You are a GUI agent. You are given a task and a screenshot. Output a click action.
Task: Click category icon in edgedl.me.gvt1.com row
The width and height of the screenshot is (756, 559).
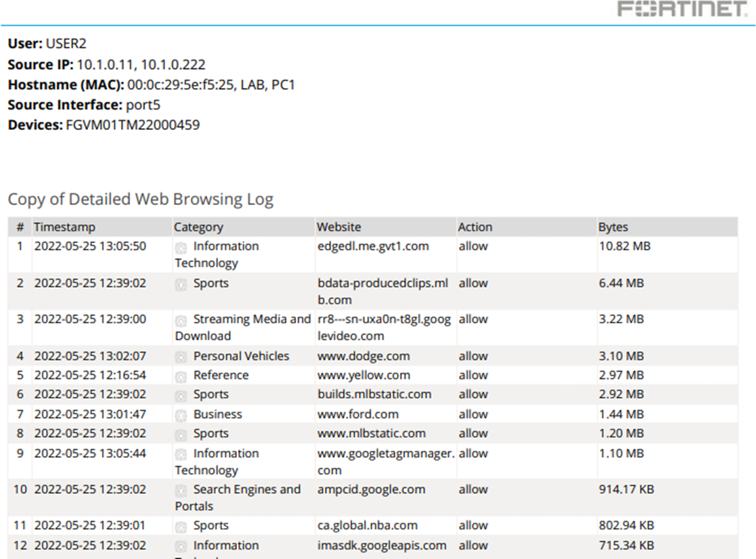tap(181, 248)
